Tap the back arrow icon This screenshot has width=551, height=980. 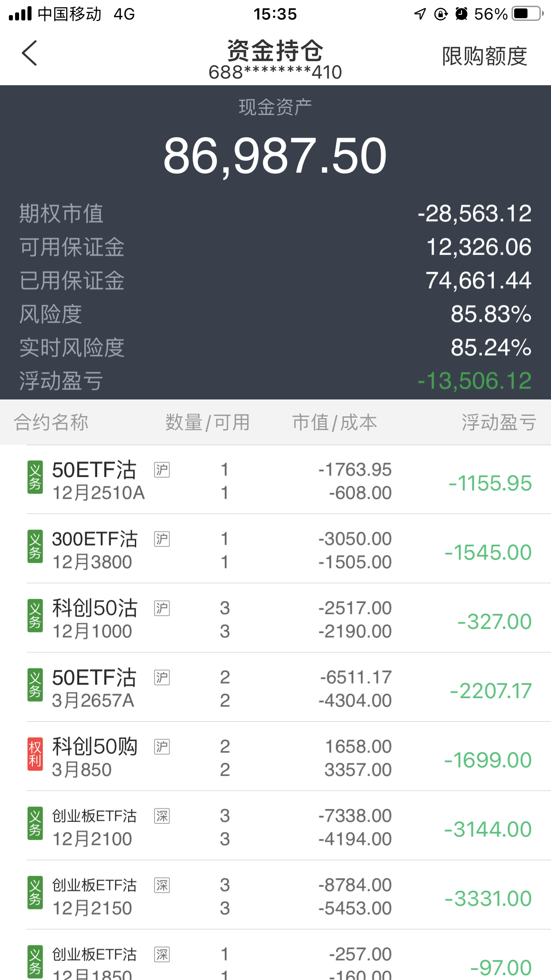(30, 53)
